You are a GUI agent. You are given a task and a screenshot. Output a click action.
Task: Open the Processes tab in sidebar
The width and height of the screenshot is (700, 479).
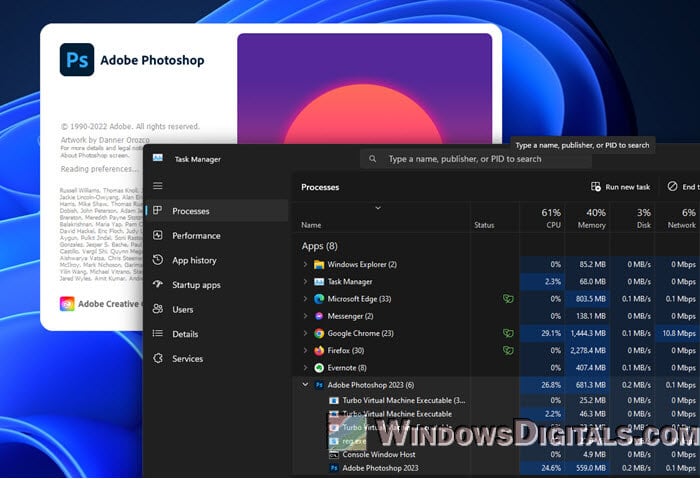pos(217,211)
